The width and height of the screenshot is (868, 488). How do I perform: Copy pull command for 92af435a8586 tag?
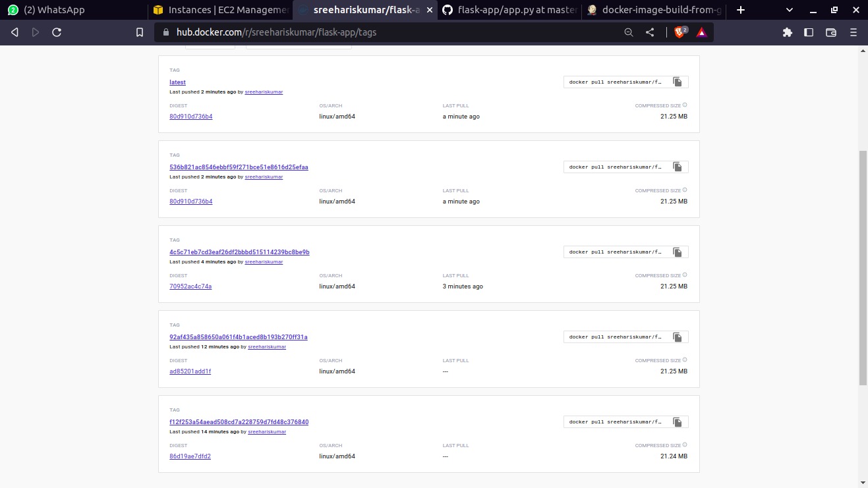(x=678, y=337)
